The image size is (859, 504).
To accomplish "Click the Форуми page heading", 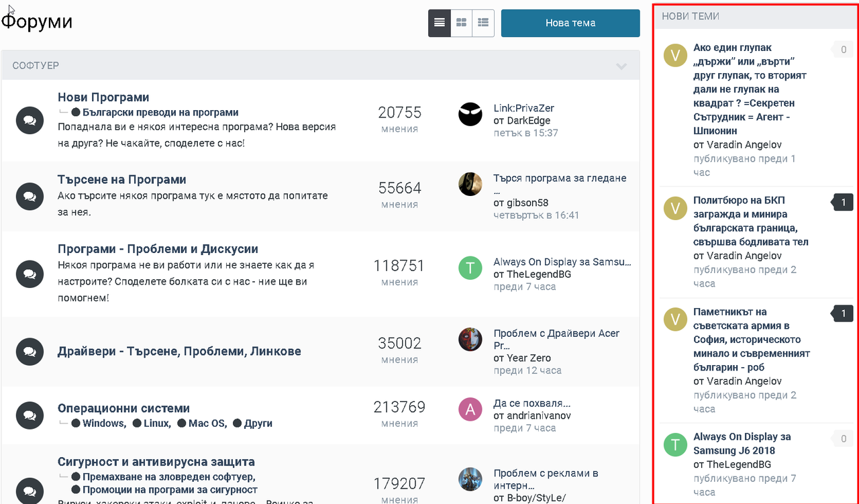I will 37,22.
